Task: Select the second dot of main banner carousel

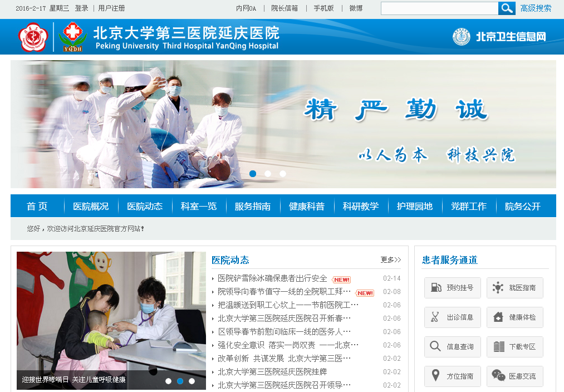Action: point(268,174)
